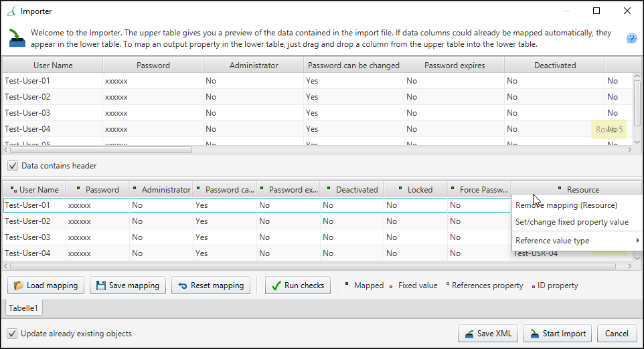Click the upper table vertical scrollbar thumb
The width and height of the screenshot is (644, 349).
[x=637, y=104]
